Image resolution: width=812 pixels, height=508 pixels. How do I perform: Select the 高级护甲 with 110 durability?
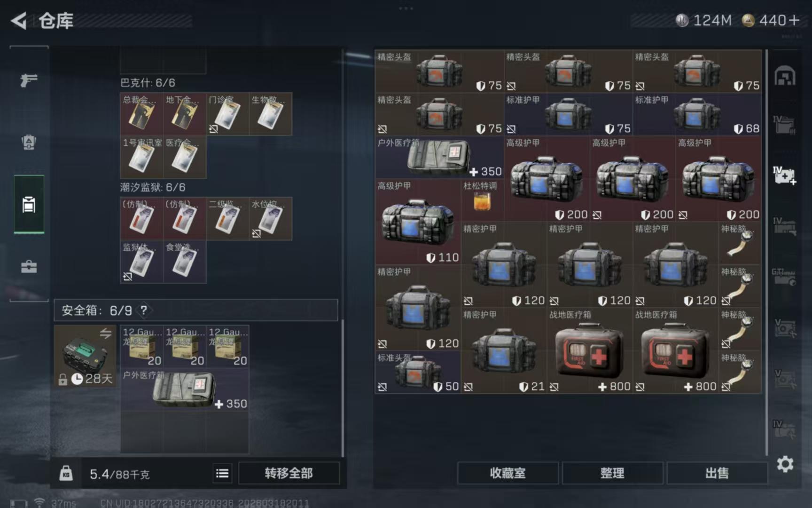point(418,222)
